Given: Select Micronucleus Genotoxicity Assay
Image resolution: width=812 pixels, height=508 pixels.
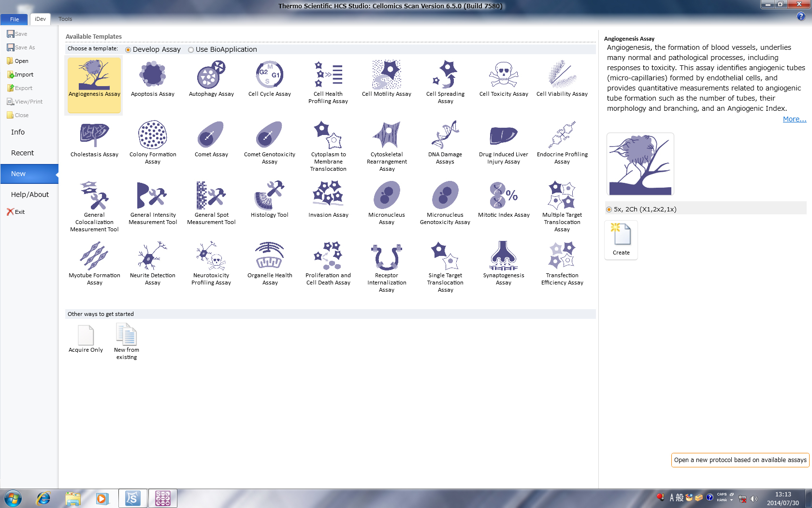Looking at the screenshot, I should [x=445, y=204].
